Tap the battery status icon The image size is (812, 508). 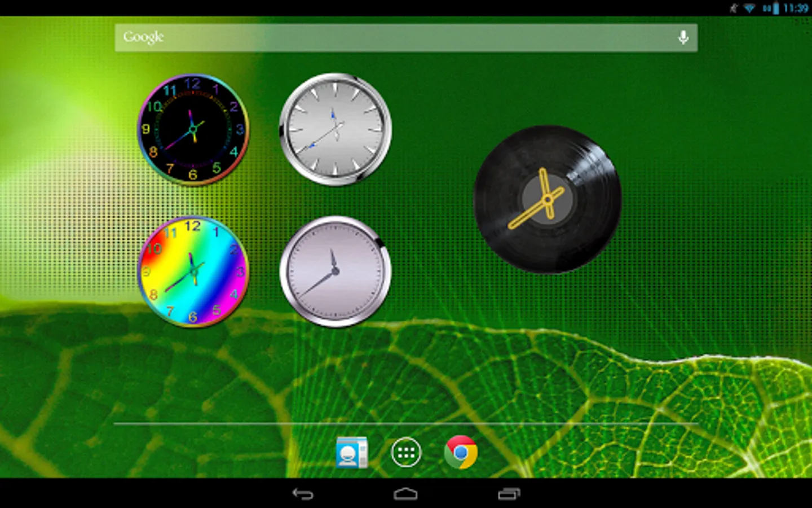tap(776, 8)
